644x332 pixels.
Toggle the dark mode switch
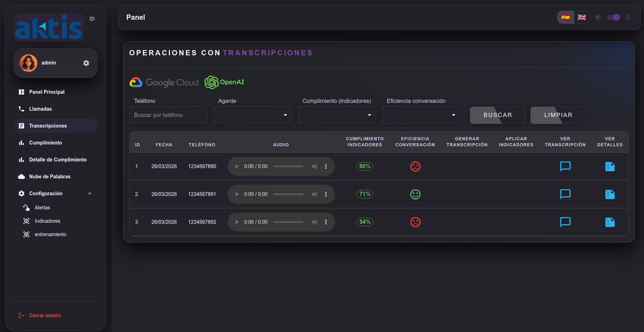tap(613, 17)
